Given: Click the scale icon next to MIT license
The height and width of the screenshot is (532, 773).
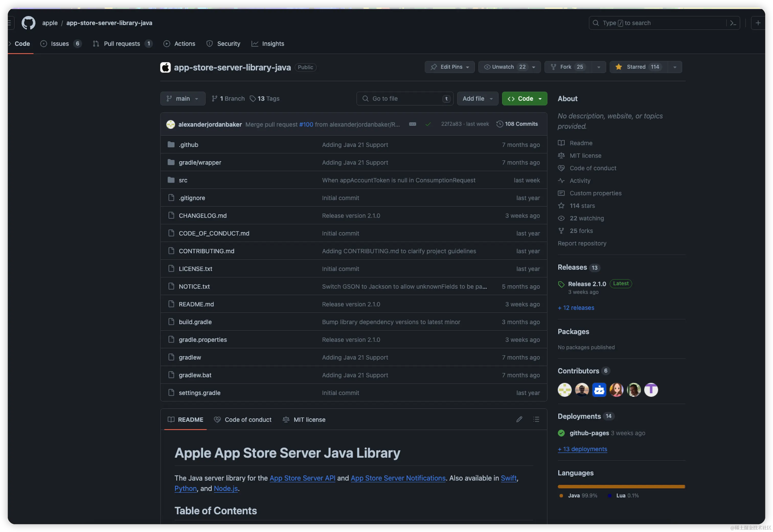Looking at the screenshot, I should click(561, 156).
